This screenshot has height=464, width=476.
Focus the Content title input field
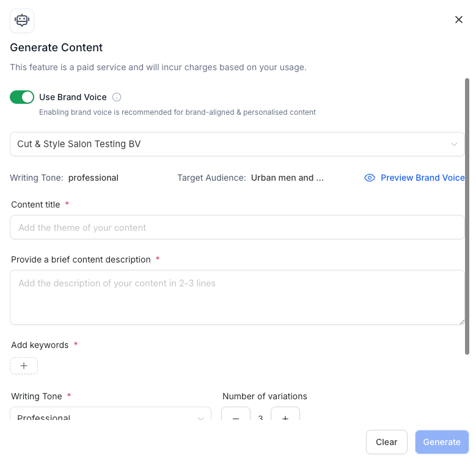[x=237, y=227]
